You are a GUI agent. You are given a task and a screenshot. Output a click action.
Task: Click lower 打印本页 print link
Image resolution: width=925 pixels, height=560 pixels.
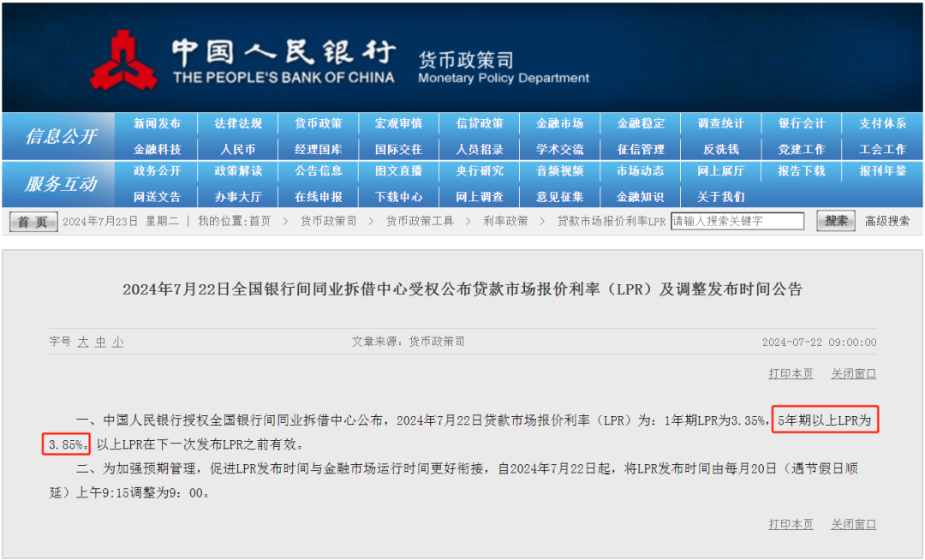[791, 524]
